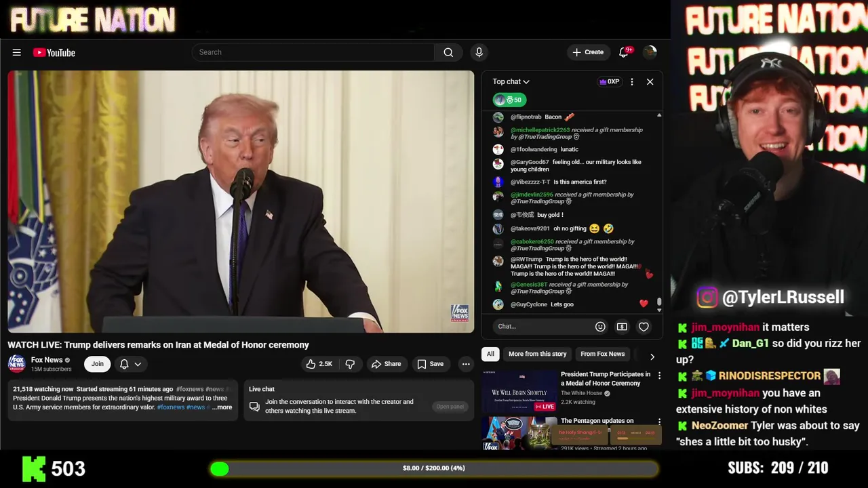Click the SUBS: 209 / 210 counter
868x488 pixels.
click(778, 468)
